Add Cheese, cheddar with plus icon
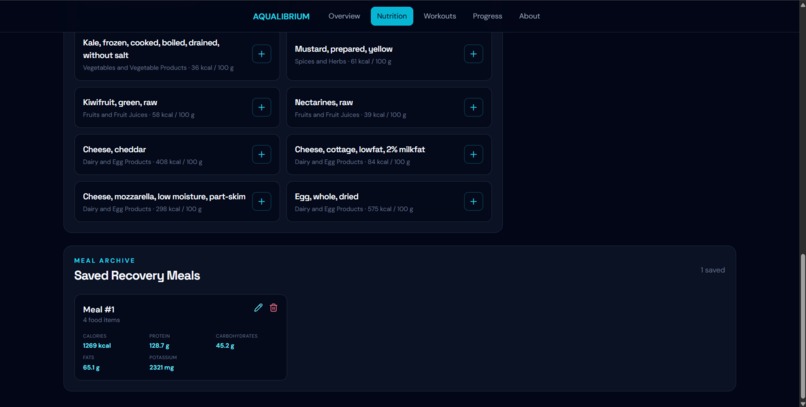This screenshot has width=806, height=407. point(262,155)
